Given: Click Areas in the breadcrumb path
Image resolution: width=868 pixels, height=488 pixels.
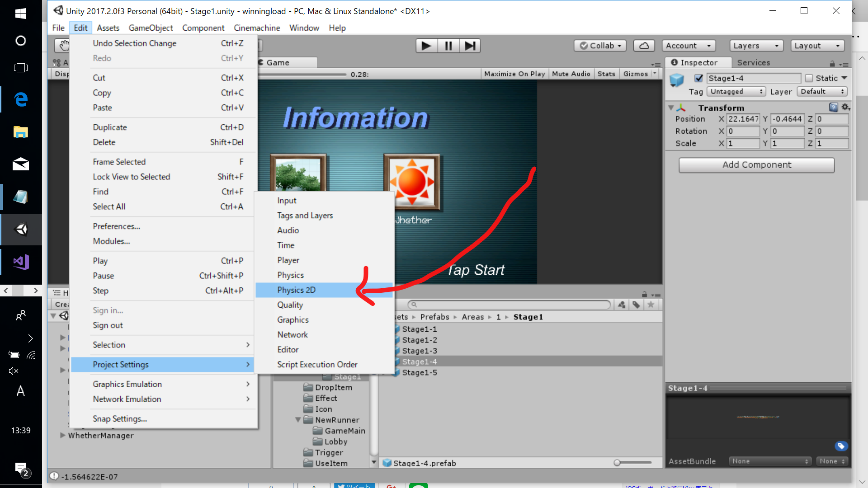Looking at the screenshot, I should [x=472, y=317].
